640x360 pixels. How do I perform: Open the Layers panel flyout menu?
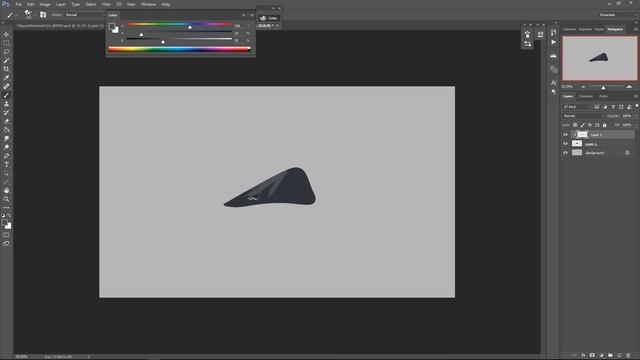(x=636, y=96)
